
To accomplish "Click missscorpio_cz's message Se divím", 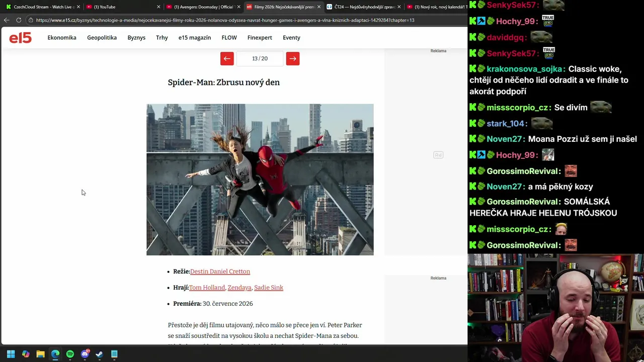I will click(571, 108).
